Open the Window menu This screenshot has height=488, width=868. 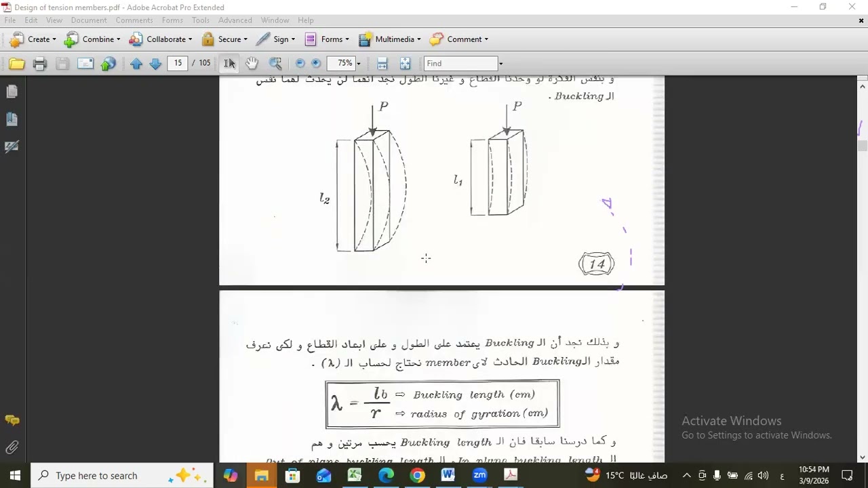pyautogui.click(x=275, y=20)
